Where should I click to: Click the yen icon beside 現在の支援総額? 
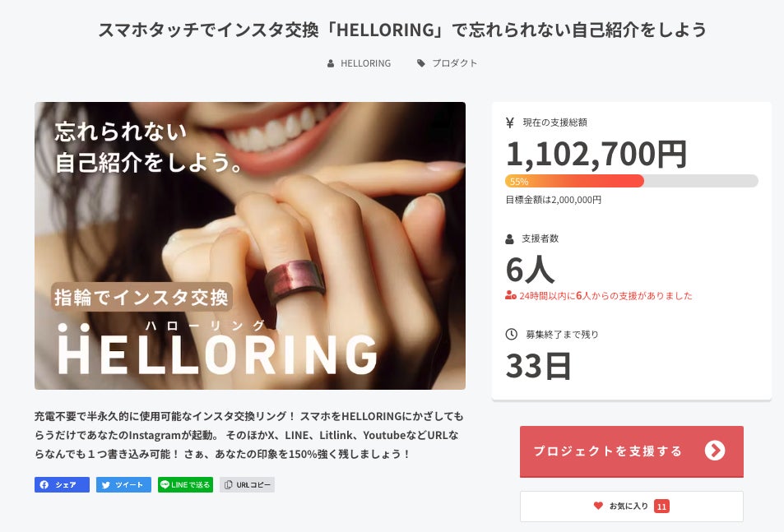tap(510, 123)
